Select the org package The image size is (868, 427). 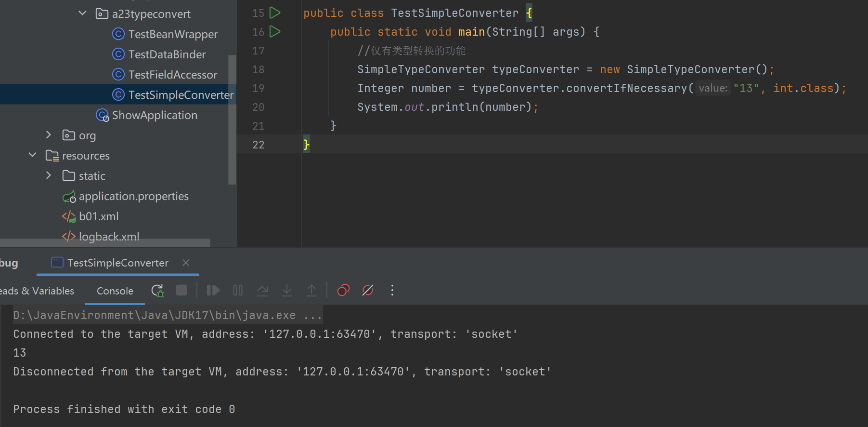[x=87, y=135]
